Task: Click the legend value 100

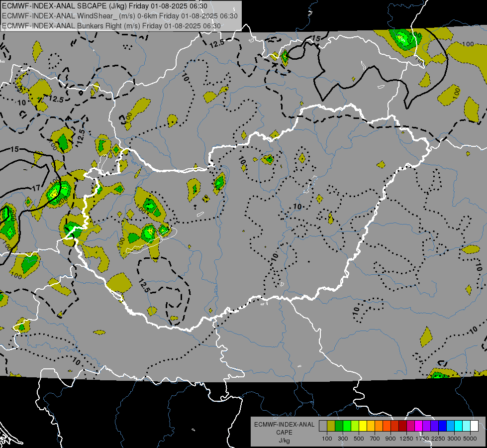Action: [x=327, y=439]
